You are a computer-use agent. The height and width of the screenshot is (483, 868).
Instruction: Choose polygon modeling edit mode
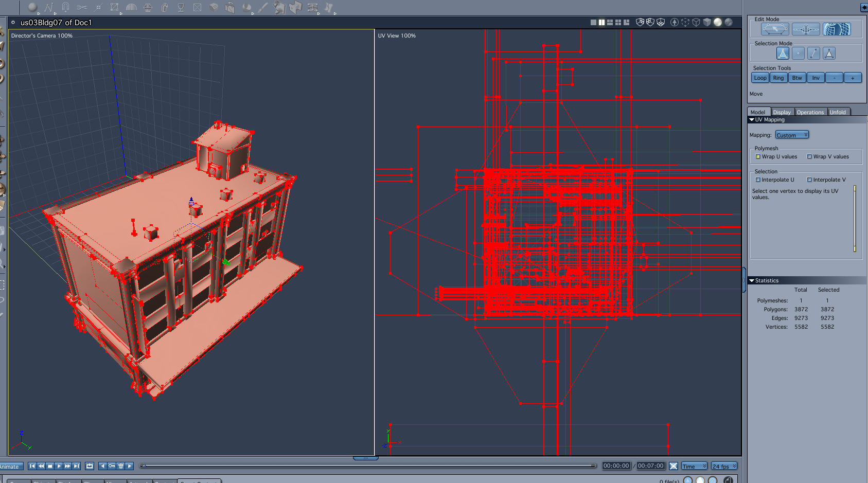(775, 29)
